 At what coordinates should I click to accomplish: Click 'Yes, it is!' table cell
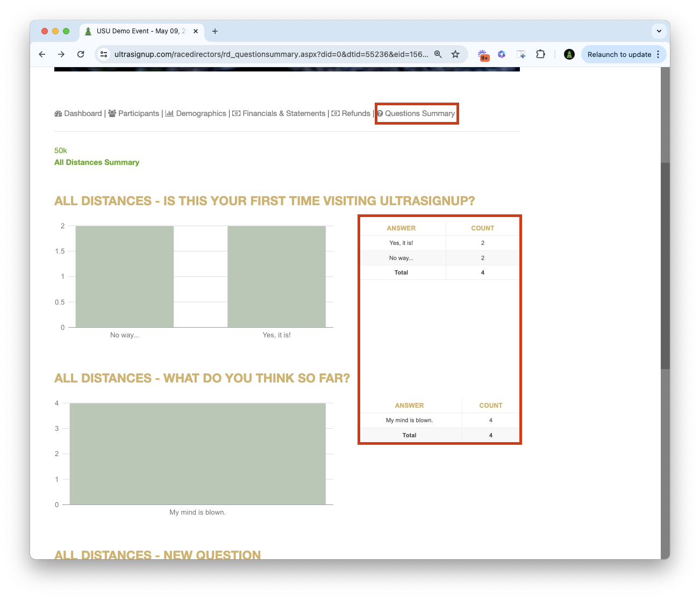(401, 243)
